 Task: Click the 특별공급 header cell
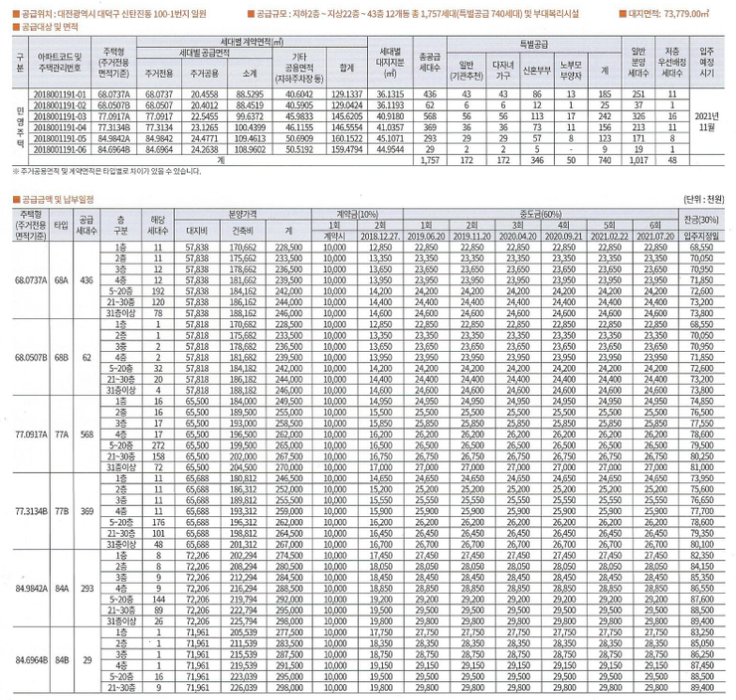coord(533,45)
